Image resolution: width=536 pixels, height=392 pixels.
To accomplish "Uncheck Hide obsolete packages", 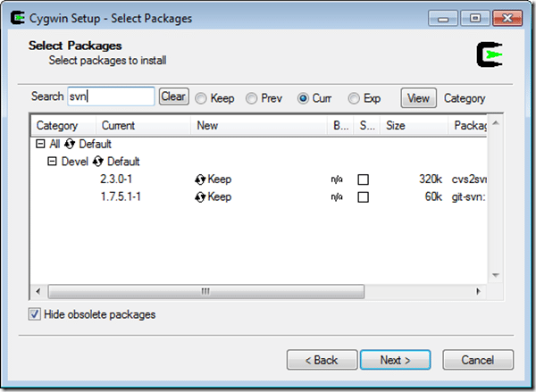I will click(x=35, y=314).
